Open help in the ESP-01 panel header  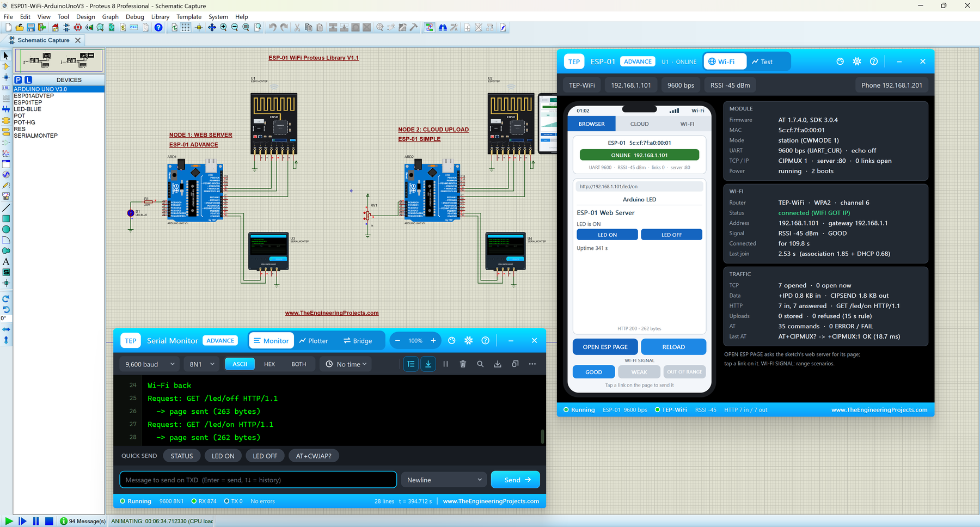point(874,62)
